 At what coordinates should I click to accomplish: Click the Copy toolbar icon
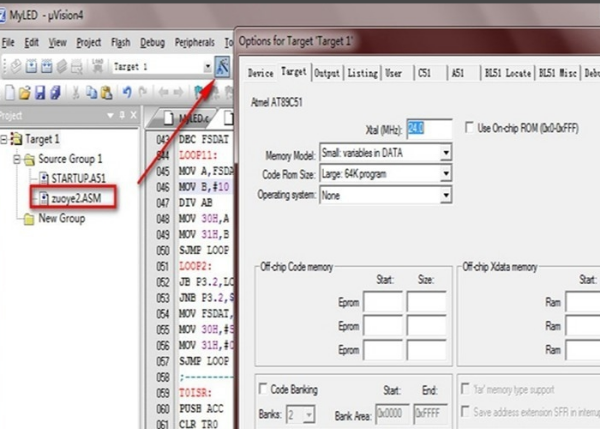(91, 93)
